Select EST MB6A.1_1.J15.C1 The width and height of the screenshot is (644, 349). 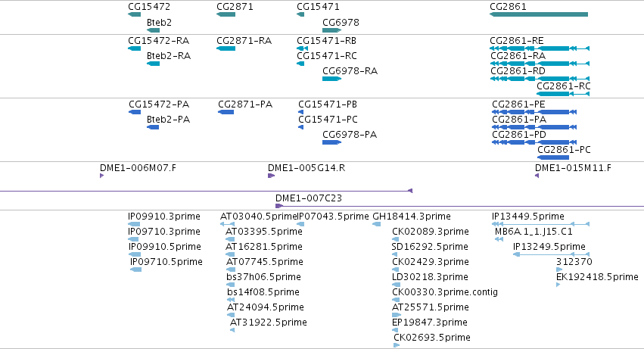click(x=534, y=232)
